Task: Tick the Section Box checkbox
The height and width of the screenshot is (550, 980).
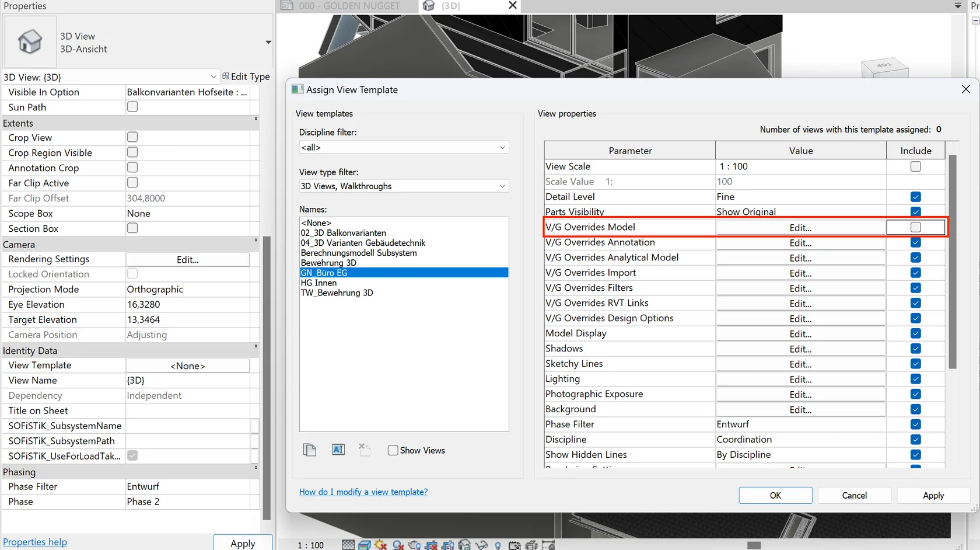Action: pos(132,228)
